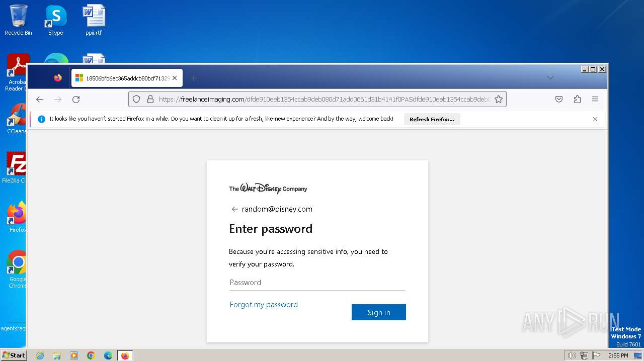The image size is (644, 362).
Task: Open Firefox View button in tab bar
Action: [58, 78]
